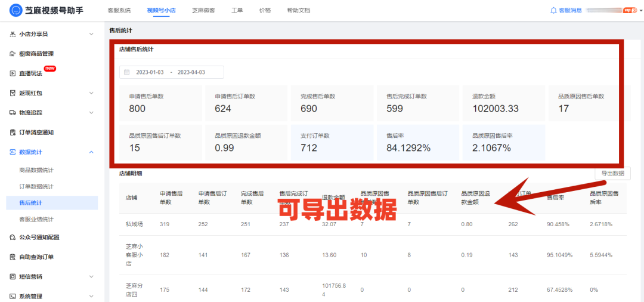Click the 芝麻视频号助手 logo icon
644x302 pixels.
coord(15,10)
